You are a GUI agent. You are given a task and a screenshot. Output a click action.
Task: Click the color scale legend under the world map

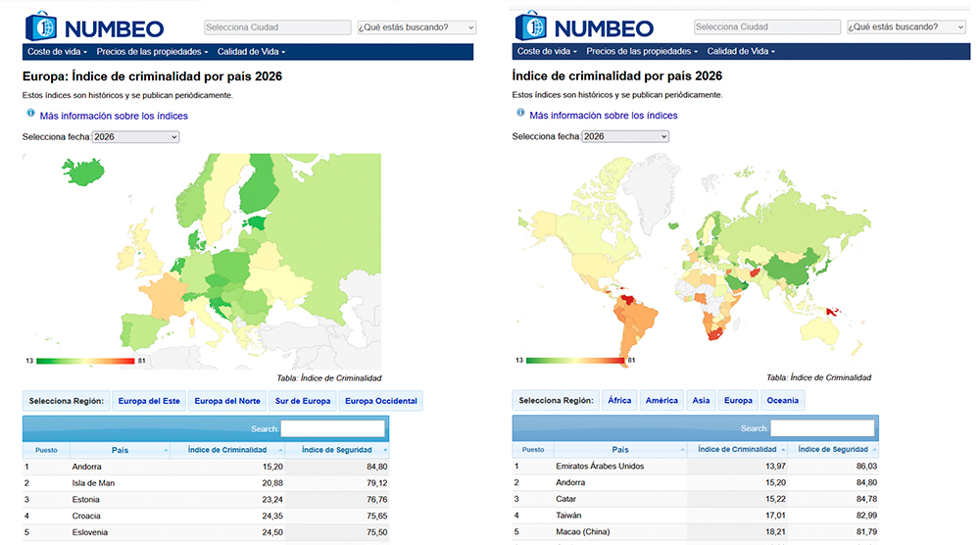pos(575,360)
